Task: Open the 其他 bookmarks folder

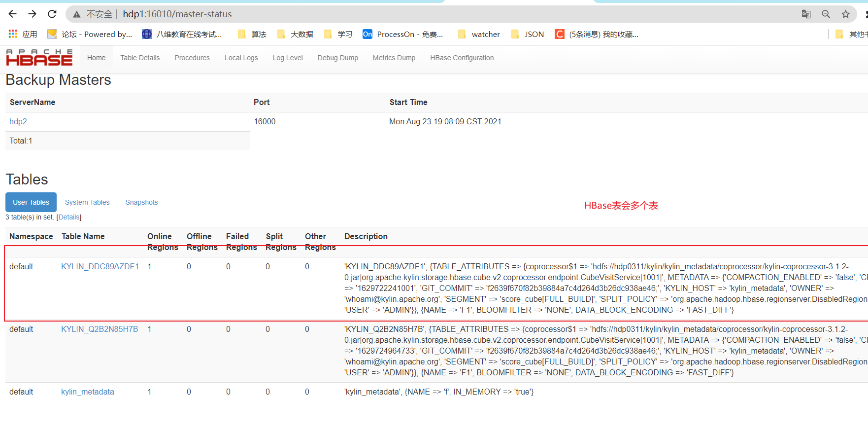Action: [852, 34]
